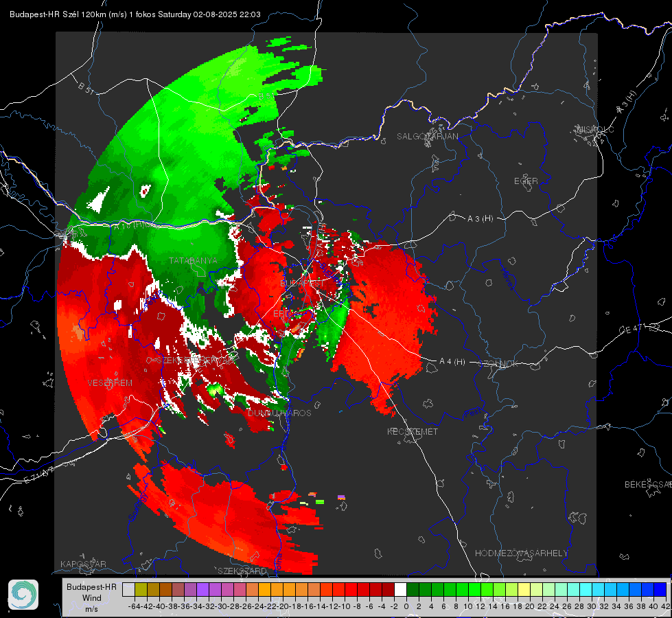
Task: Click the BUDAPEST city label
Action: (x=302, y=284)
